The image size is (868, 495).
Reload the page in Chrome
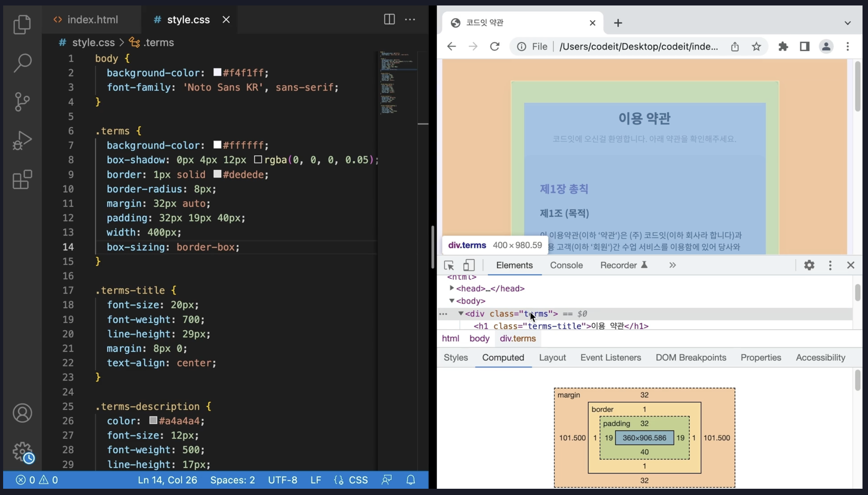(495, 46)
